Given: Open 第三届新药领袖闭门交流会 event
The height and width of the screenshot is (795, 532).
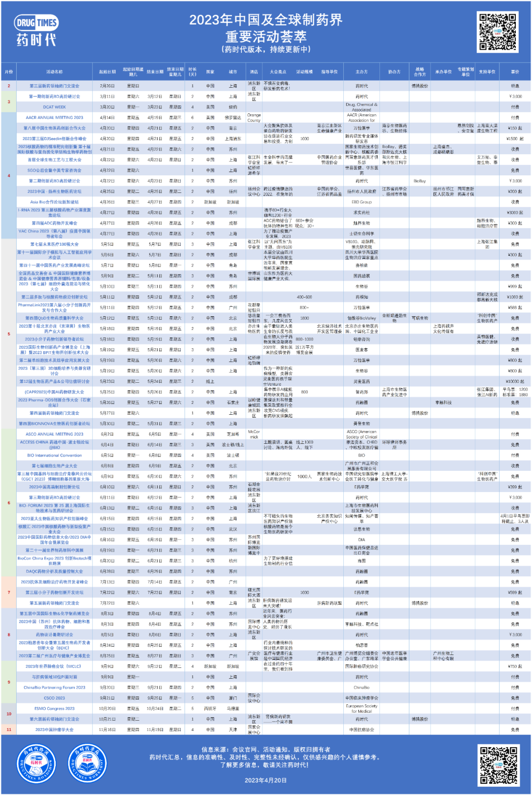Looking at the screenshot, I should (x=54, y=86).
